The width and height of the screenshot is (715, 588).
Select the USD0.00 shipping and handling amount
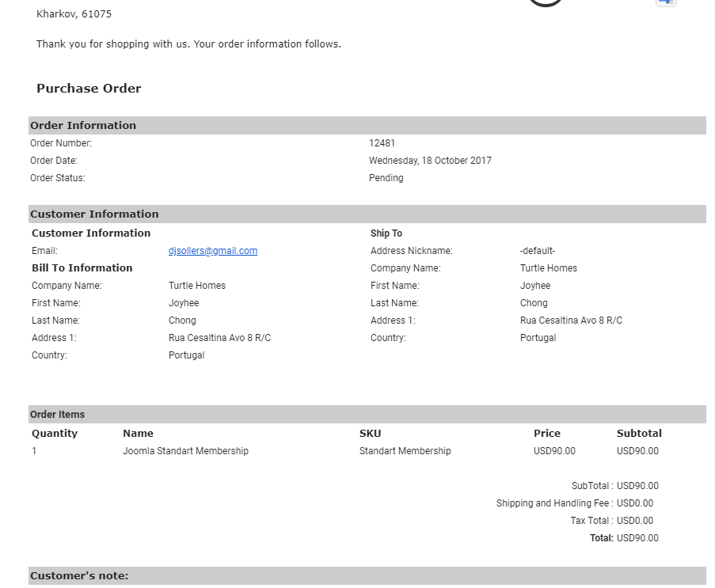[635, 503]
